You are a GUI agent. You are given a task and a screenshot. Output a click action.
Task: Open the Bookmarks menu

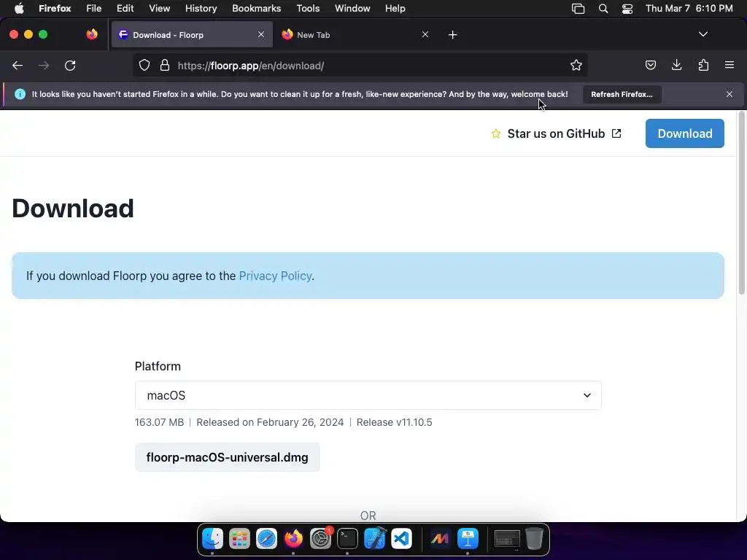(256, 8)
